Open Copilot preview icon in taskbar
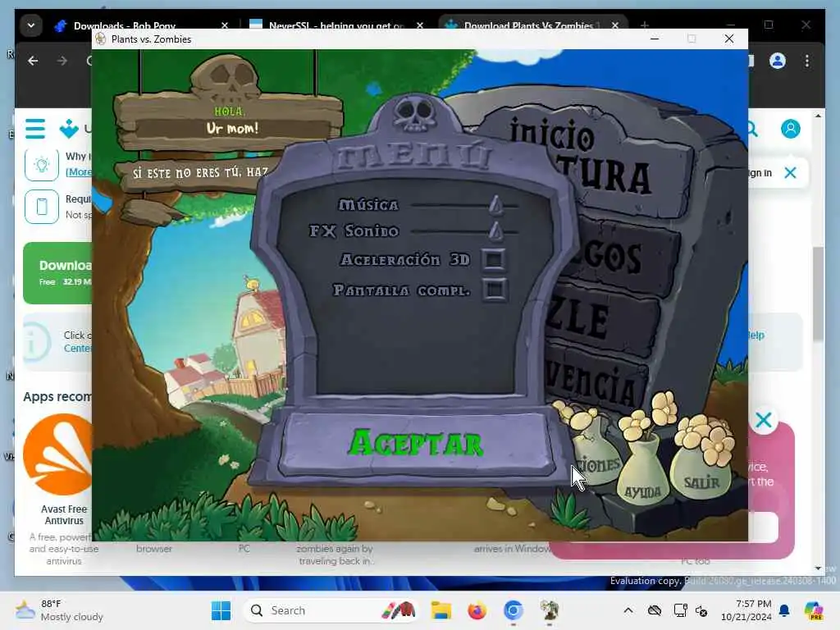 click(814, 610)
